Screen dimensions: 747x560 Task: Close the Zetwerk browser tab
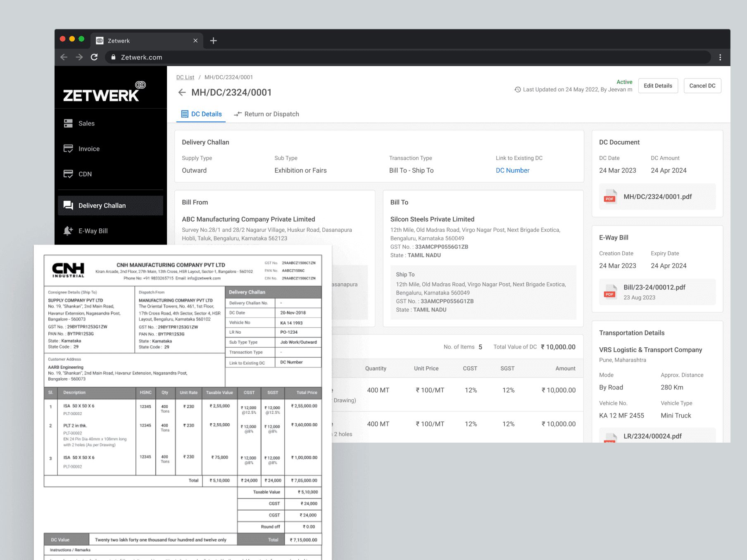195,40
